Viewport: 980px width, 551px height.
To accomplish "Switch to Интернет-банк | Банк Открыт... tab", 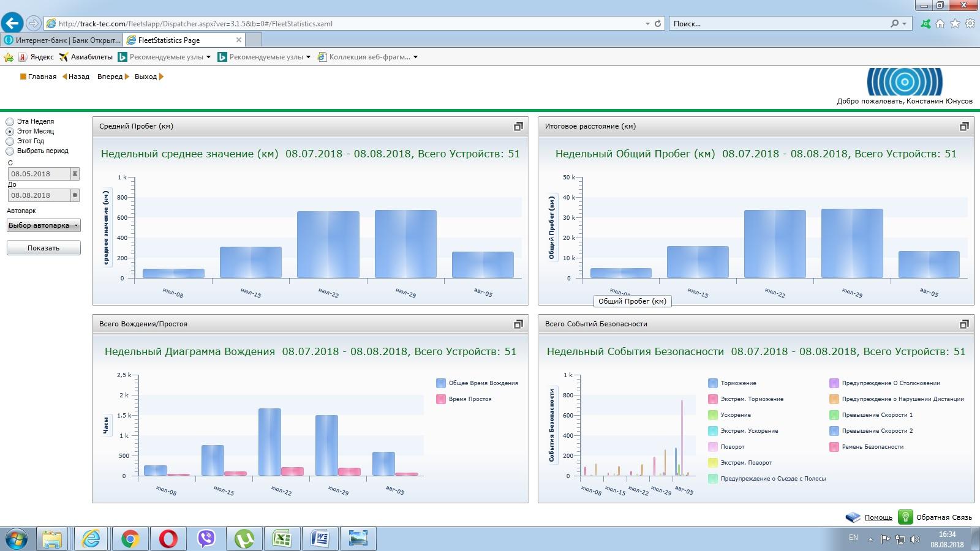I will [62, 40].
